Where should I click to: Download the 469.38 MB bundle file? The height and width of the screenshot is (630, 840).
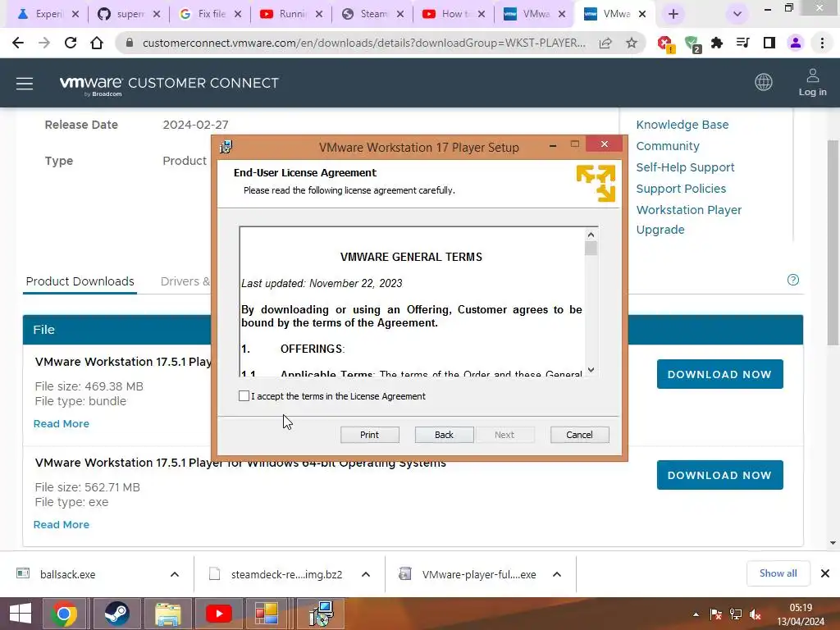click(x=719, y=374)
